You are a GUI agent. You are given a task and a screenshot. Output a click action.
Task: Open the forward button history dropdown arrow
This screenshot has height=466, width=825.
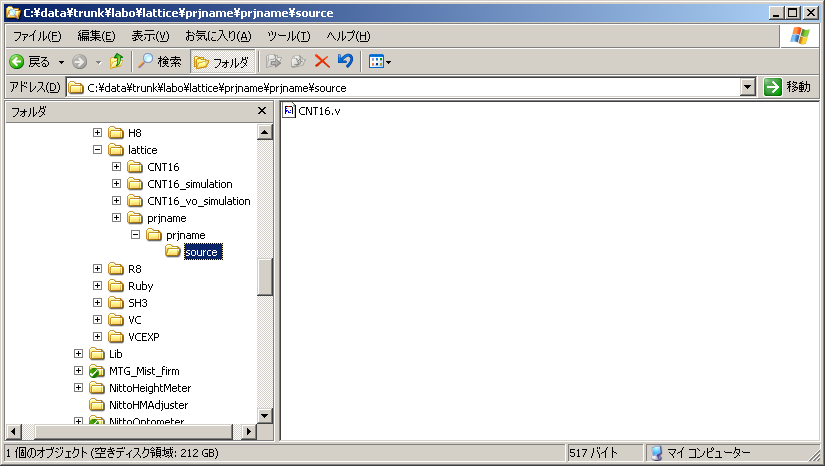(x=98, y=62)
